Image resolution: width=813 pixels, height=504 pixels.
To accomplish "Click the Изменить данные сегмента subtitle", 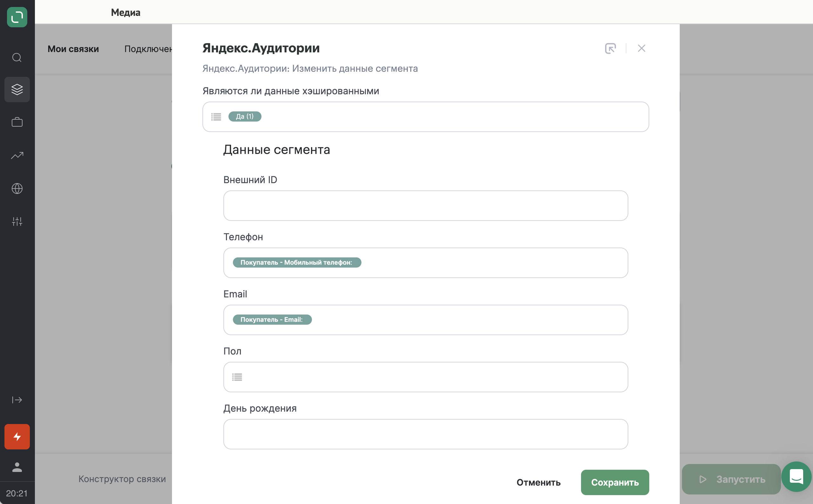I will click(x=355, y=69).
